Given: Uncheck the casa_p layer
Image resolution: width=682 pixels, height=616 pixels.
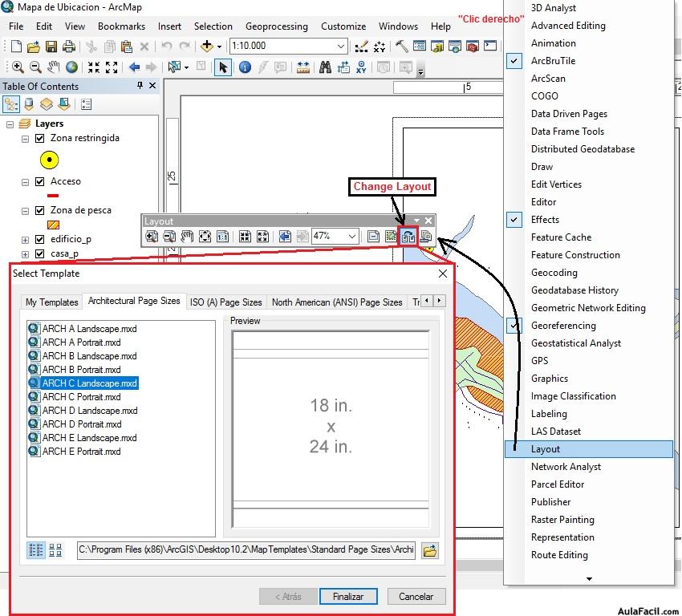Looking at the screenshot, I should coord(39,253).
